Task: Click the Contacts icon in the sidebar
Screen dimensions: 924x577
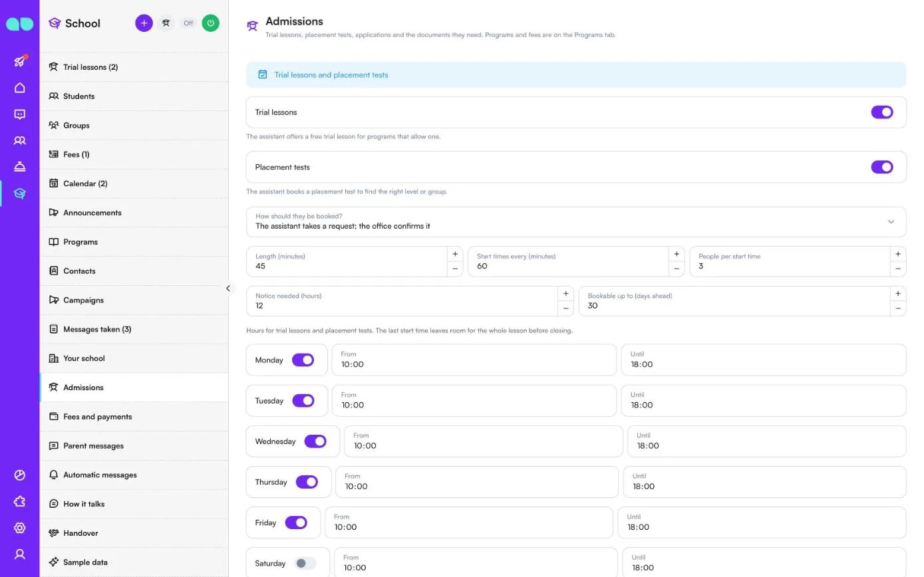Action: tap(54, 271)
